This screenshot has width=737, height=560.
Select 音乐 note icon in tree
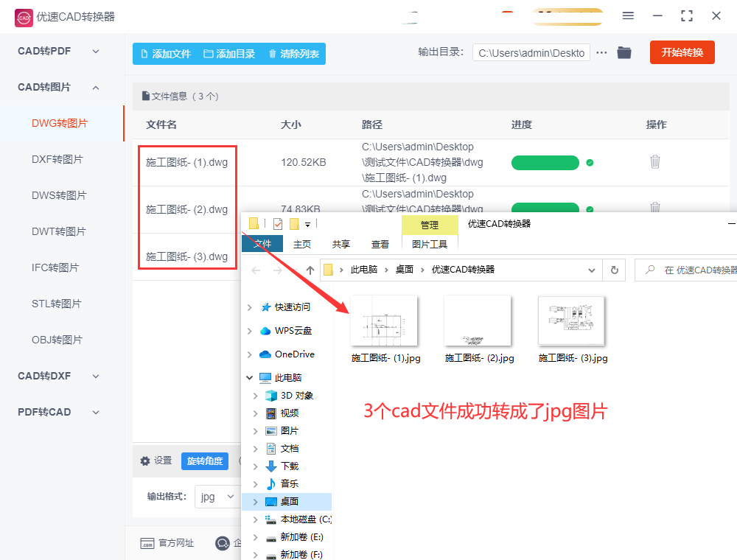[x=271, y=484]
